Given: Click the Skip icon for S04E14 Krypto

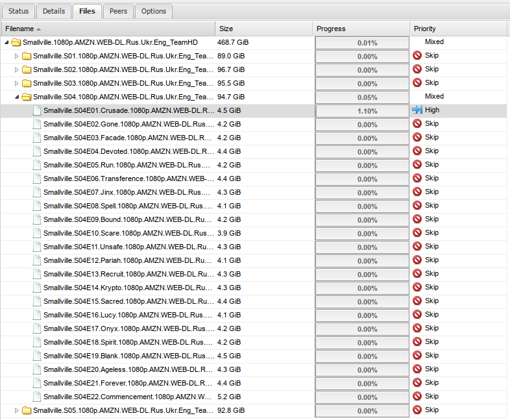Looking at the screenshot, I should [417, 288].
